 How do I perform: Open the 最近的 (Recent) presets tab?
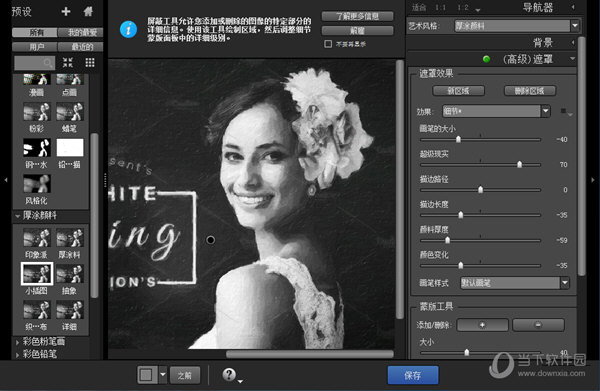click(x=81, y=47)
